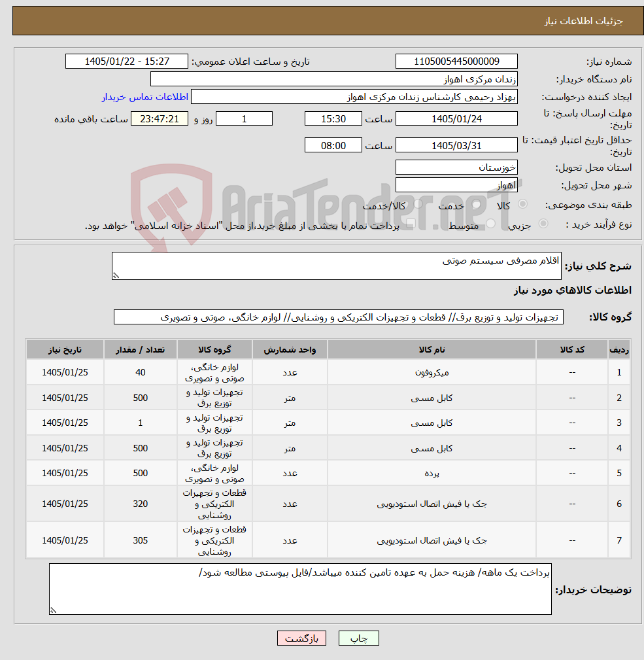Select the خدمت radio button
Image resolution: width=644 pixels, height=660 pixels.
tap(477, 204)
